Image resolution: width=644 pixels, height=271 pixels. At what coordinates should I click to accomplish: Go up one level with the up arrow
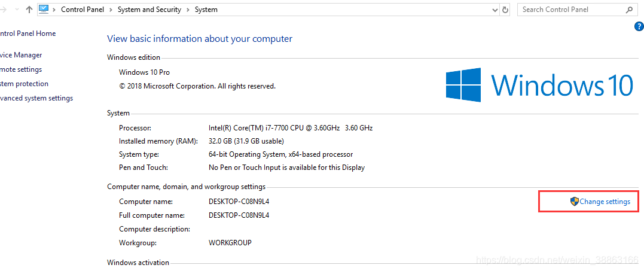29,10
